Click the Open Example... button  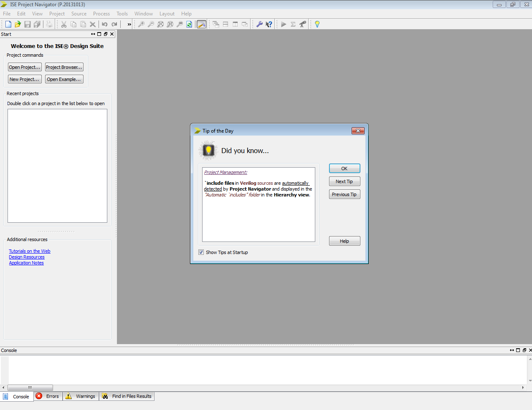(64, 79)
